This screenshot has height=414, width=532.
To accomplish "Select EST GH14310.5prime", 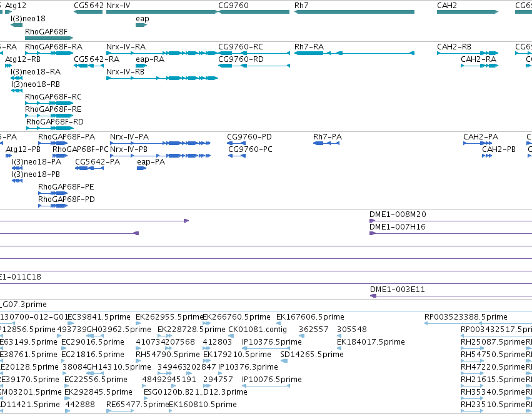I will click(x=119, y=367).
